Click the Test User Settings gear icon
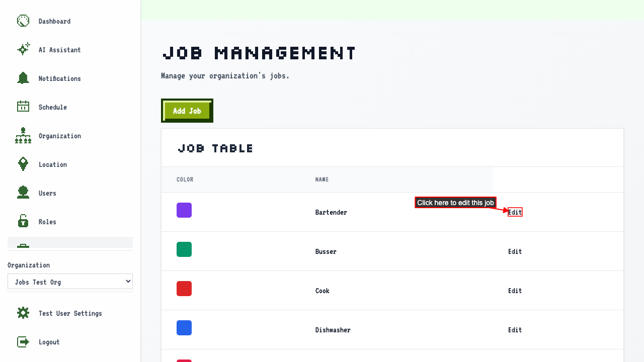The image size is (644, 362). [23, 313]
